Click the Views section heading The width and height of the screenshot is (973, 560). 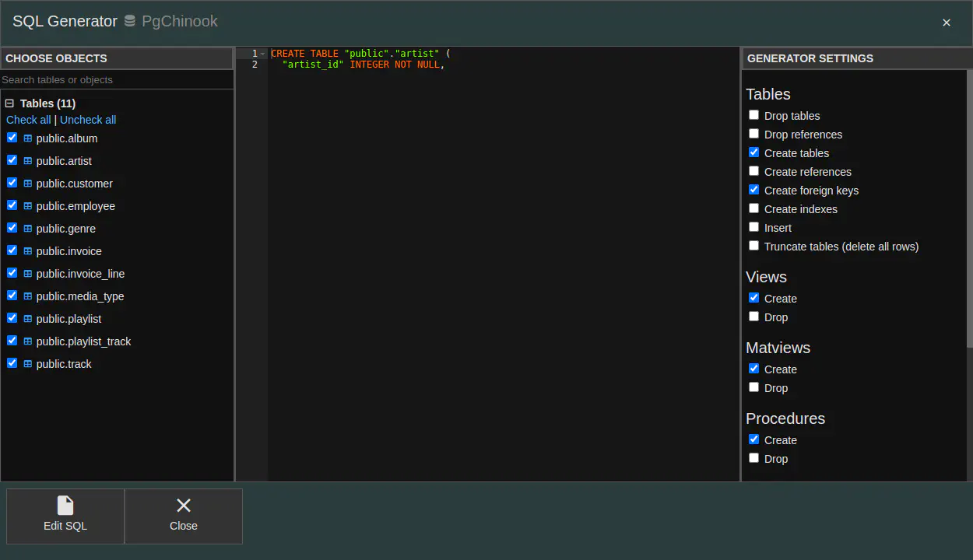766,277
